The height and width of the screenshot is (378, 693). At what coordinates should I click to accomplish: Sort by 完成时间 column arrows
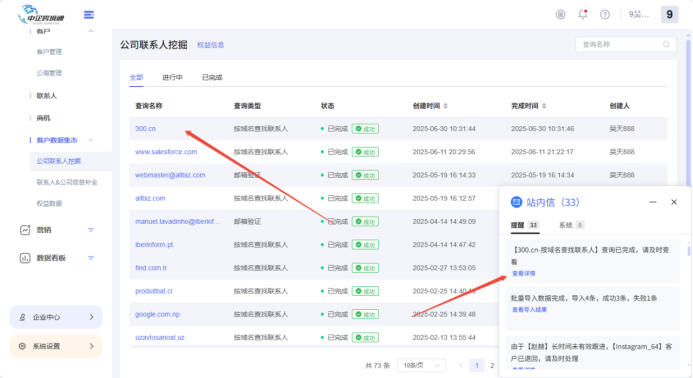point(544,106)
